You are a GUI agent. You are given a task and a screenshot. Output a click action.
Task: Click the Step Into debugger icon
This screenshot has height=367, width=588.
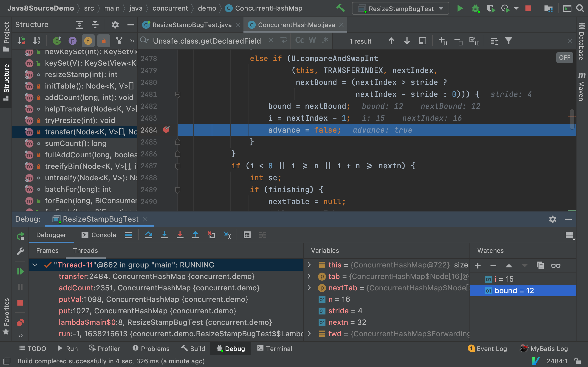[x=165, y=235]
